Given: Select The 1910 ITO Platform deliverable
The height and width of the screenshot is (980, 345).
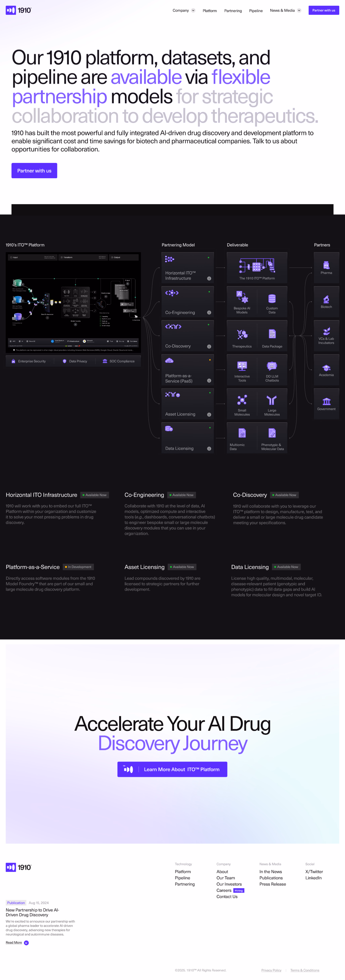Looking at the screenshot, I should tap(257, 267).
